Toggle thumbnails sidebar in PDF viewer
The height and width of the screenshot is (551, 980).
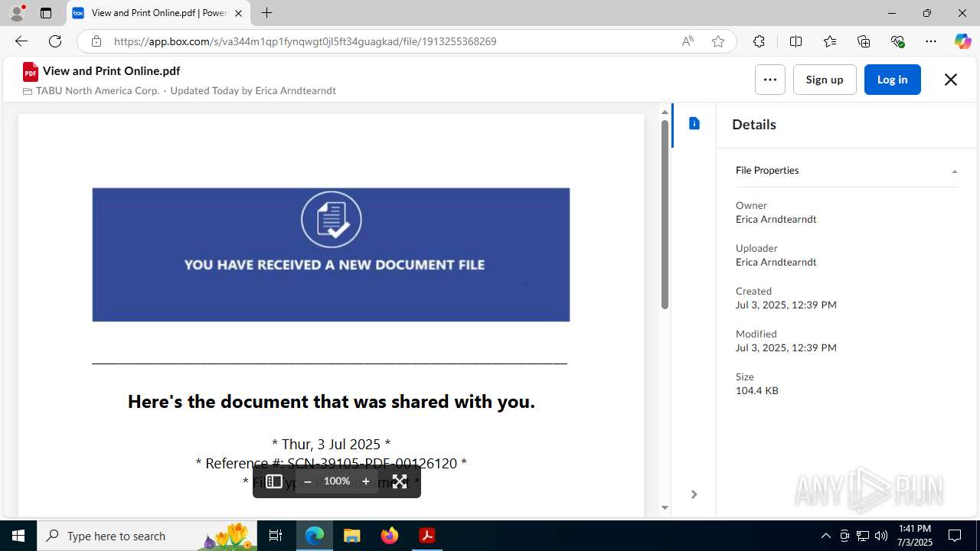point(274,481)
